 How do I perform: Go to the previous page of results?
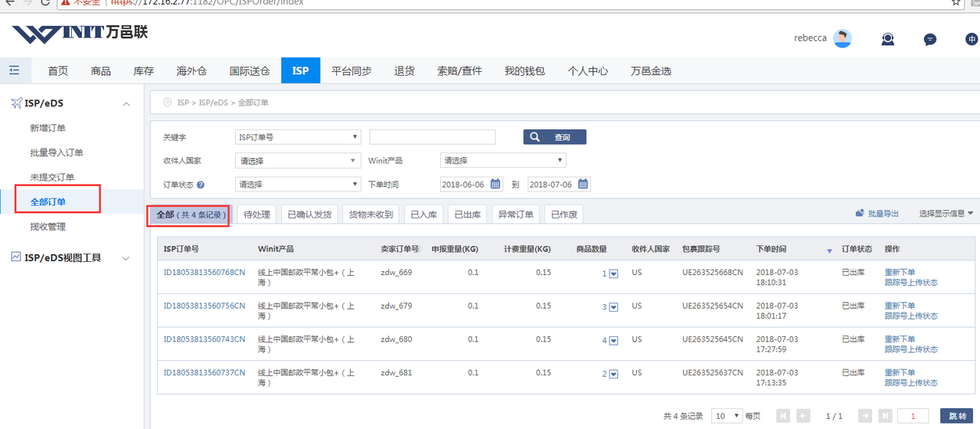point(803,415)
